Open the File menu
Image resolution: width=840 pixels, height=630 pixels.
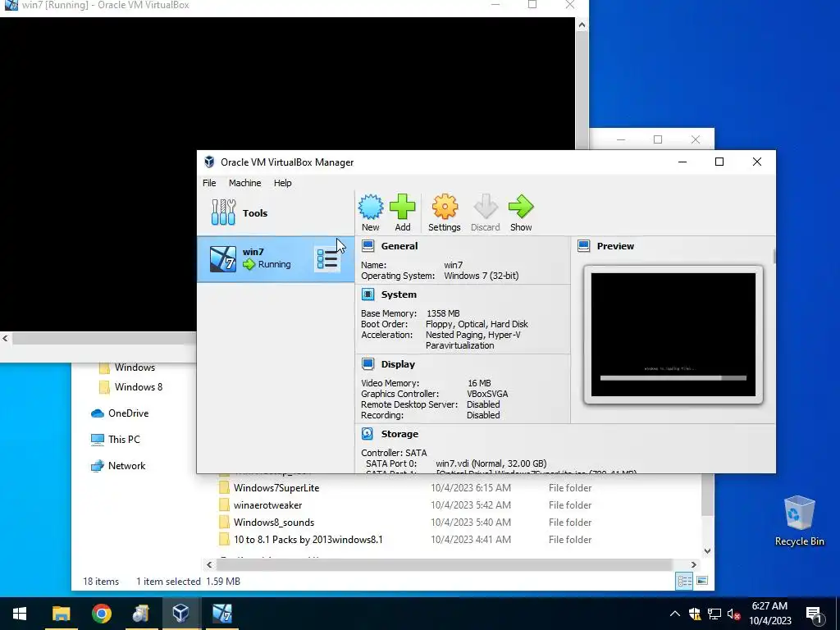(209, 183)
